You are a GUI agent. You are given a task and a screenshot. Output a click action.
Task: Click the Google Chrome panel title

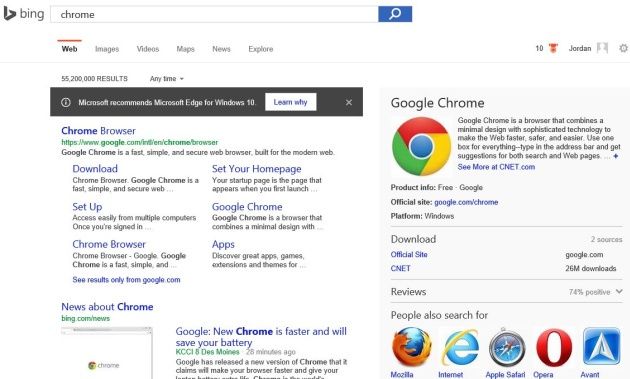(438, 103)
